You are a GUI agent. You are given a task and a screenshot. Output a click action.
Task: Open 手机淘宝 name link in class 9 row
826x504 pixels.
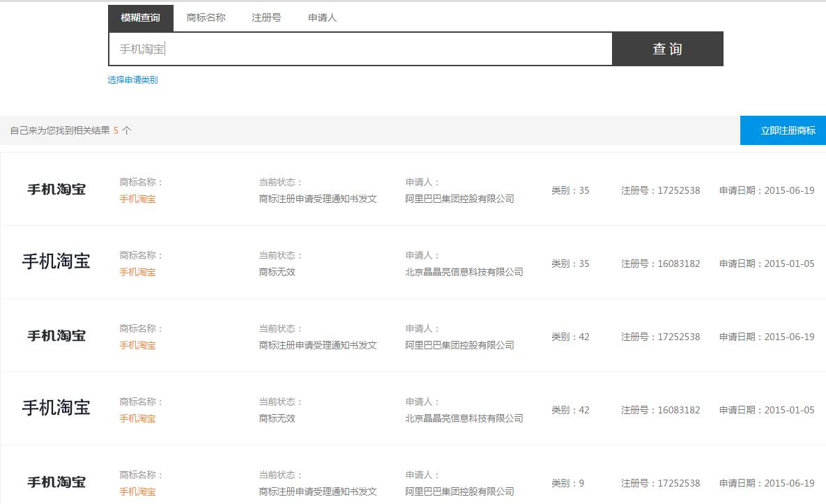point(137,492)
